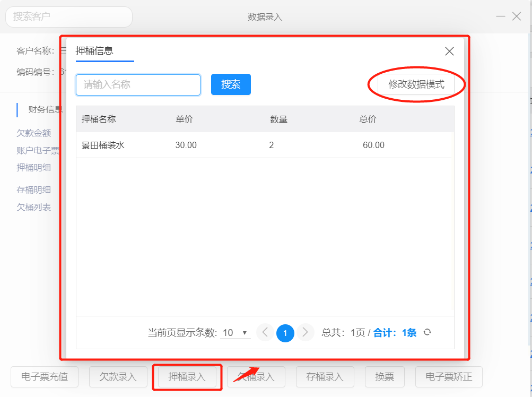The image size is (532, 397).
Task: Click the 押桶录入 button
Action: (187, 377)
